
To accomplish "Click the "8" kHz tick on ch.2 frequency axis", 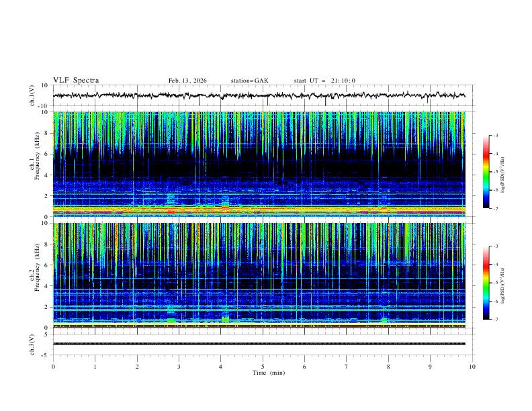I will [47, 244].
